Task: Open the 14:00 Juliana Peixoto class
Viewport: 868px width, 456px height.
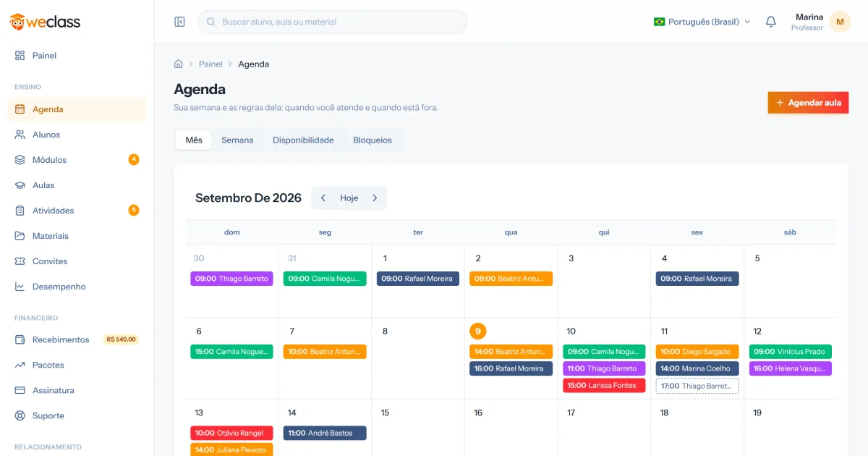Action: tap(232, 449)
